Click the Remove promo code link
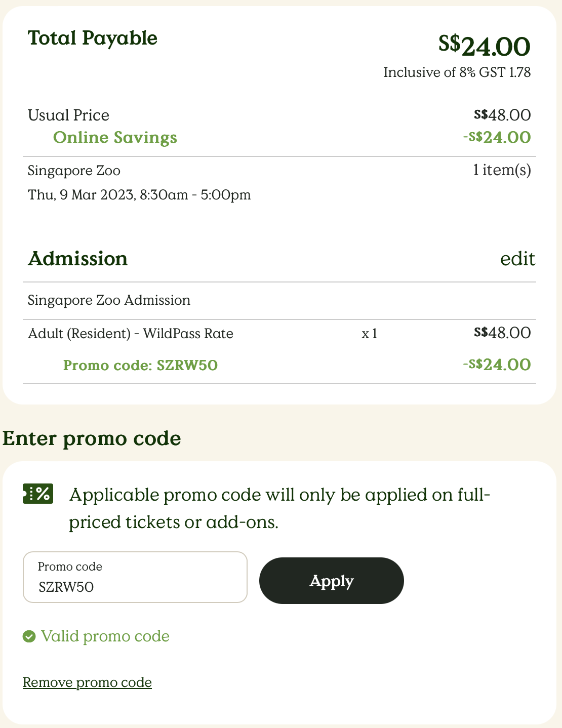The height and width of the screenshot is (728, 562). point(87,682)
